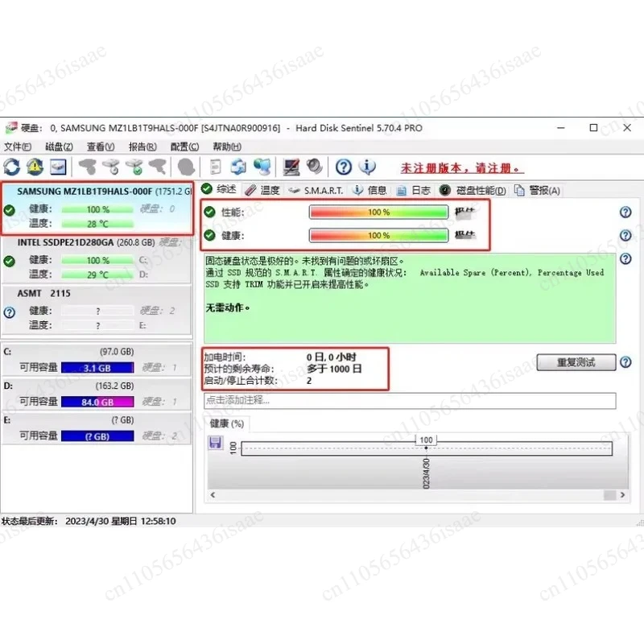Open the 文件(F) menu
Image resolution: width=644 pixels, height=644 pixels.
[x=18, y=147]
